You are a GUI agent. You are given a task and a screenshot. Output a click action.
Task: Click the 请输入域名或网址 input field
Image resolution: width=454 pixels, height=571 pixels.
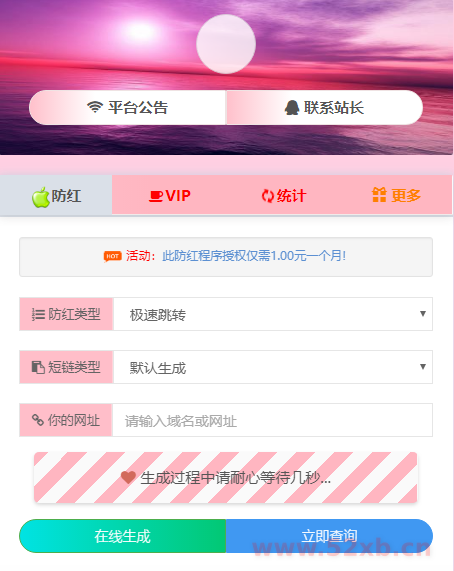click(x=272, y=420)
